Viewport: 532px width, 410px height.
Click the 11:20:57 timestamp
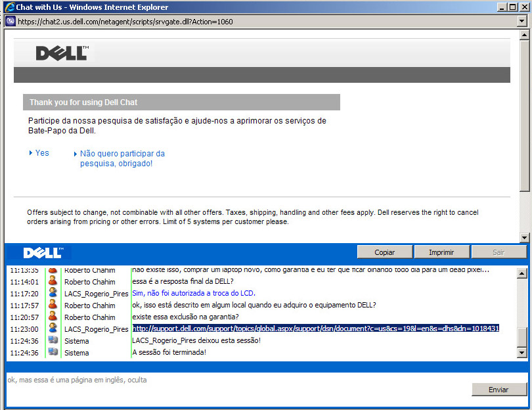click(x=24, y=317)
